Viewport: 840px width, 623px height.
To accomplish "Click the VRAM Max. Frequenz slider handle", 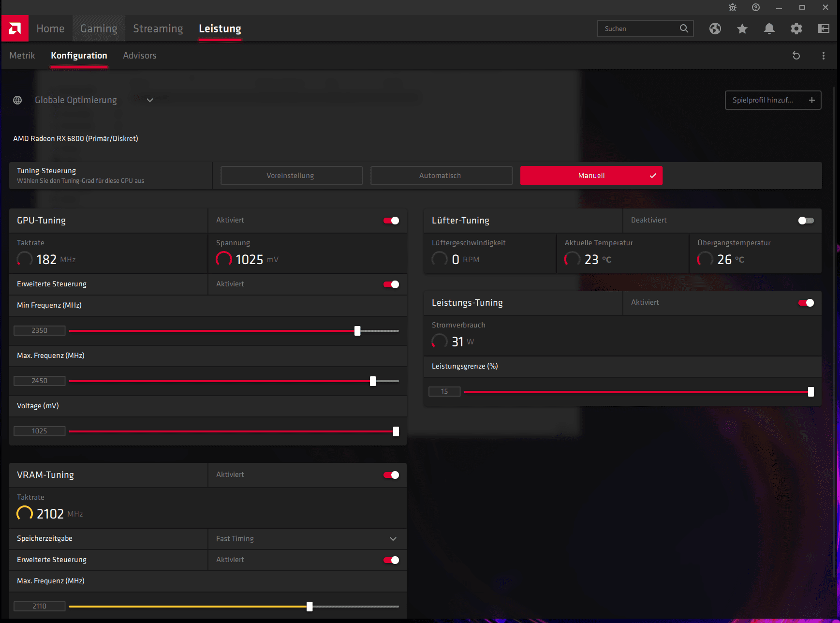I will (309, 607).
